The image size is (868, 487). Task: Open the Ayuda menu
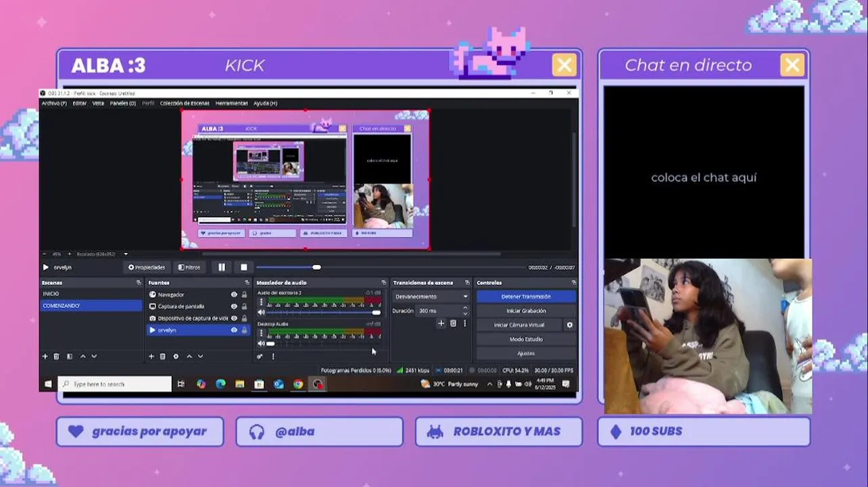point(265,103)
